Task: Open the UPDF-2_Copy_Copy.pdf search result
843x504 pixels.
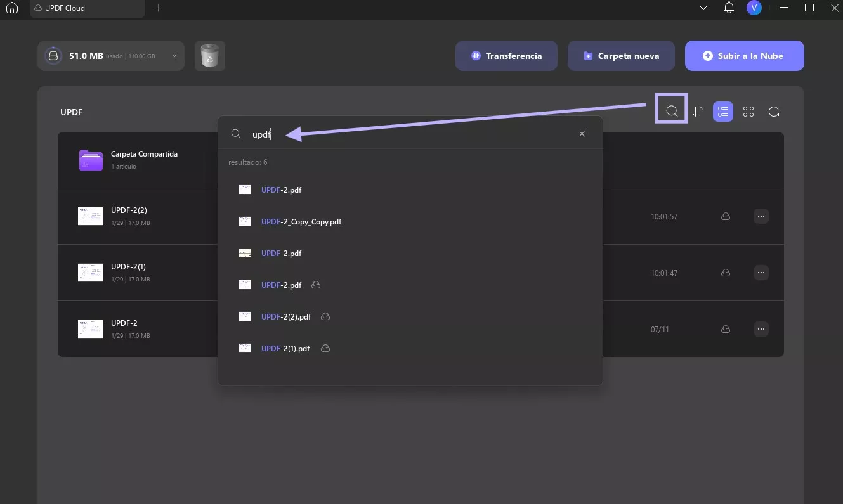Action: (410, 222)
